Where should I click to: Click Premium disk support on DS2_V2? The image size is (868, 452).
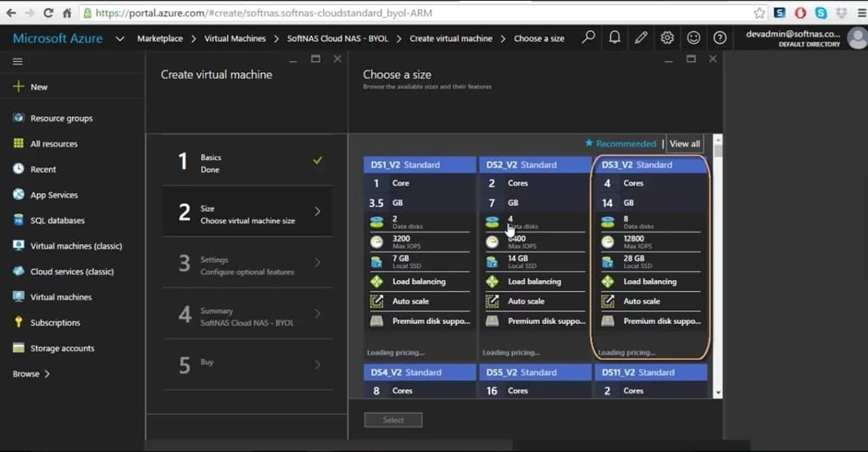(547, 321)
